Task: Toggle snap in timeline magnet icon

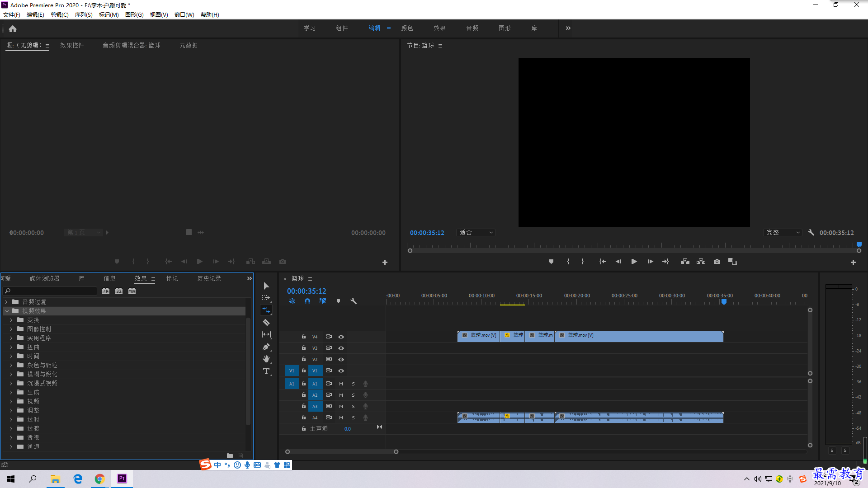Action: 307,301
